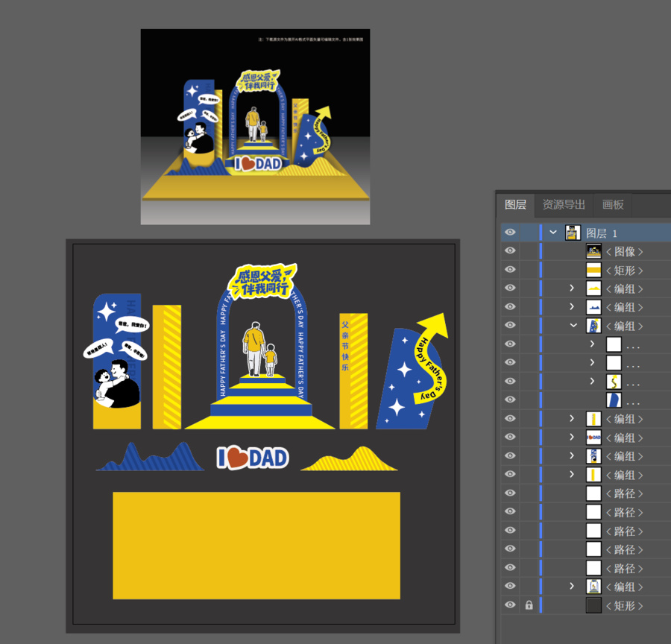Click the blue curved shape sub-item thumbnail
671x644 pixels.
point(614,400)
